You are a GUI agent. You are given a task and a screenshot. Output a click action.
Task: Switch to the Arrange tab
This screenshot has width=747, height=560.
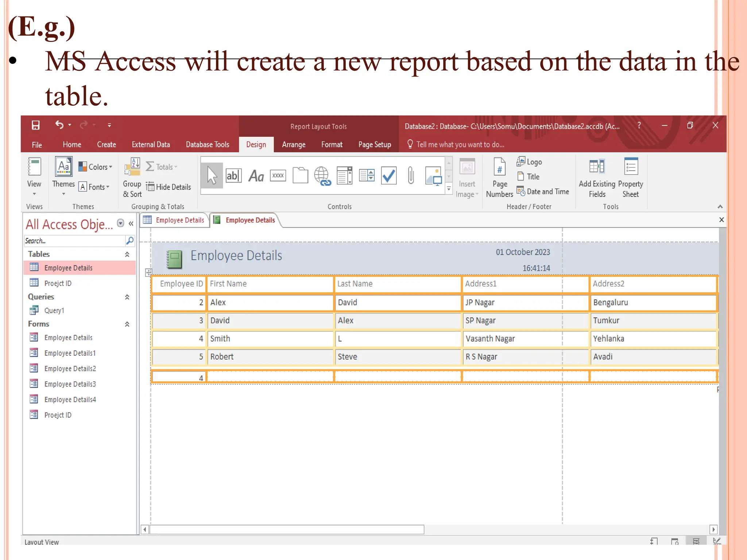pyautogui.click(x=294, y=145)
